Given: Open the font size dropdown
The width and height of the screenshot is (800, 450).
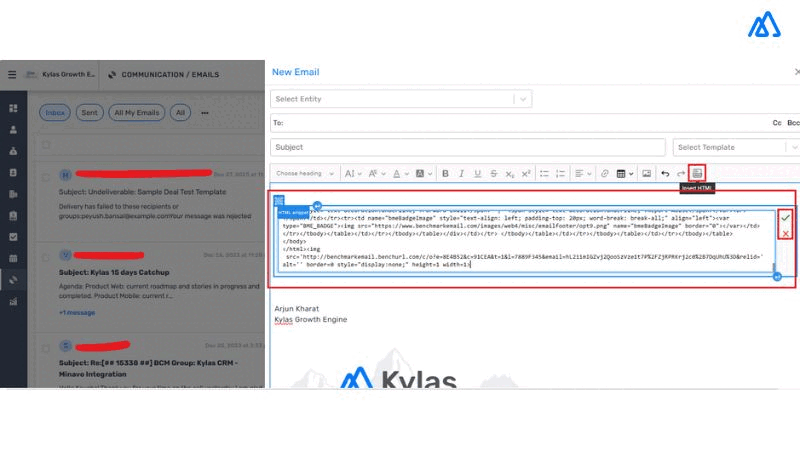Looking at the screenshot, I should click(353, 173).
